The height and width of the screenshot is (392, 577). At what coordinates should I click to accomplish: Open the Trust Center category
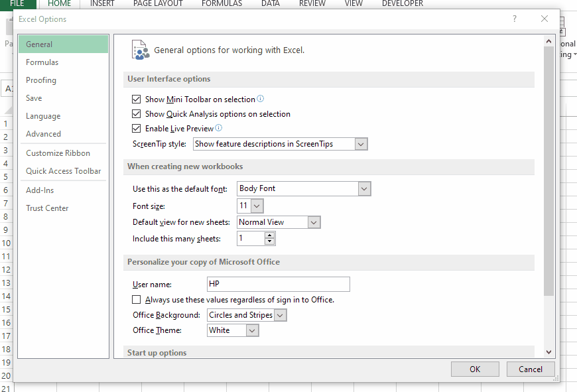[63, 208]
